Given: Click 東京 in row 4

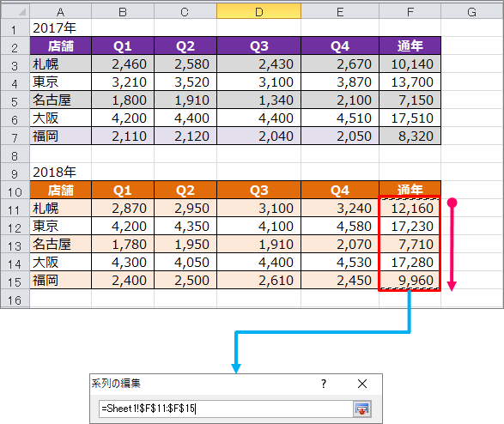Looking at the screenshot, I should tap(60, 82).
